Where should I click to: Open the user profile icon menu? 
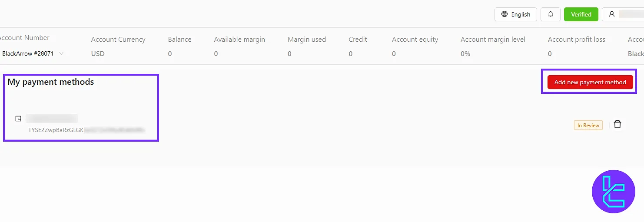(x=612, y=14)
